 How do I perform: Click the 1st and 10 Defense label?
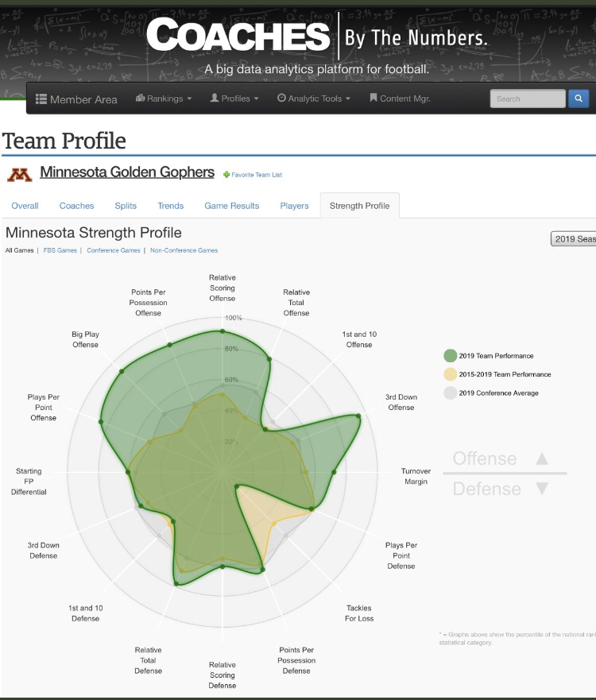click(x=85, y=613)
